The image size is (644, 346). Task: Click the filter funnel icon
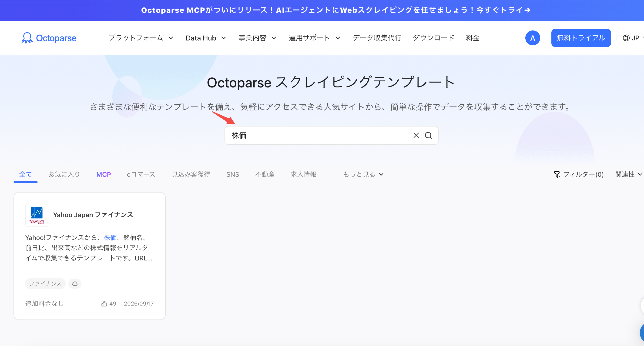(557, 174)
